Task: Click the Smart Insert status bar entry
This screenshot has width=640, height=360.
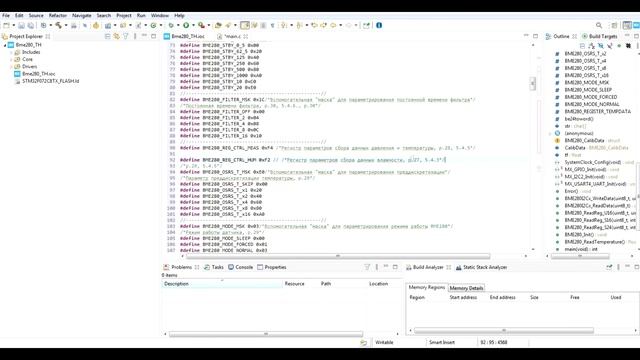Action: point(442,342)
